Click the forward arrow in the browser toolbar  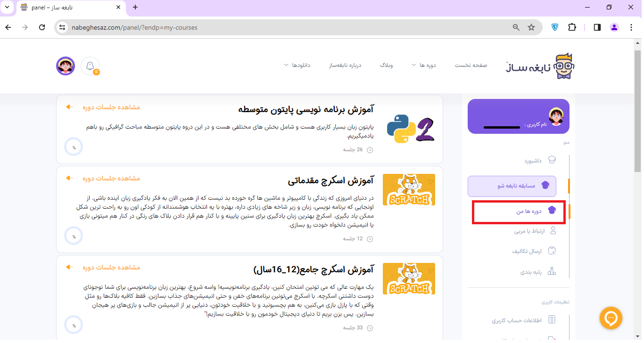point(25,27)
